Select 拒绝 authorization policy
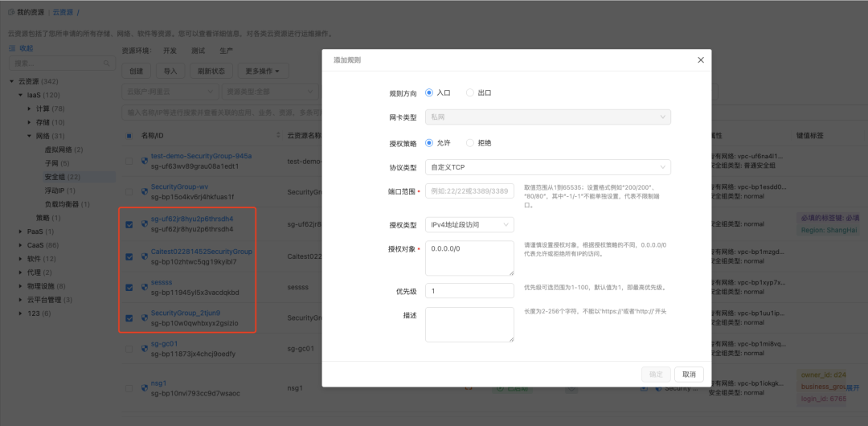 coord(470,143)
